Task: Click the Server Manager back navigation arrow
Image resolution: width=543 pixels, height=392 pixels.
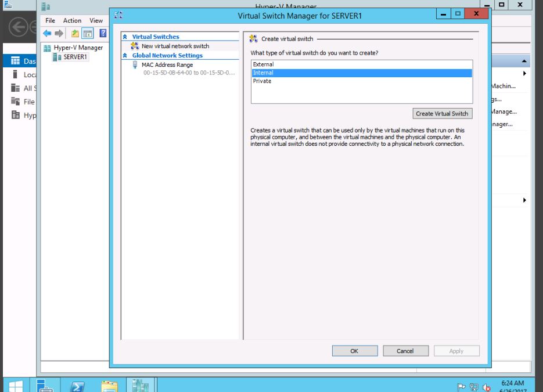Action: 18,27
